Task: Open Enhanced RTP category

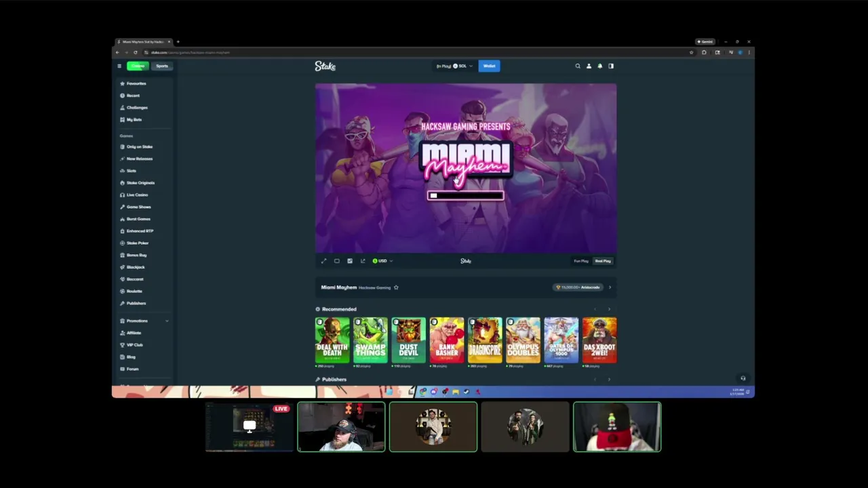Action: [136, 231]
